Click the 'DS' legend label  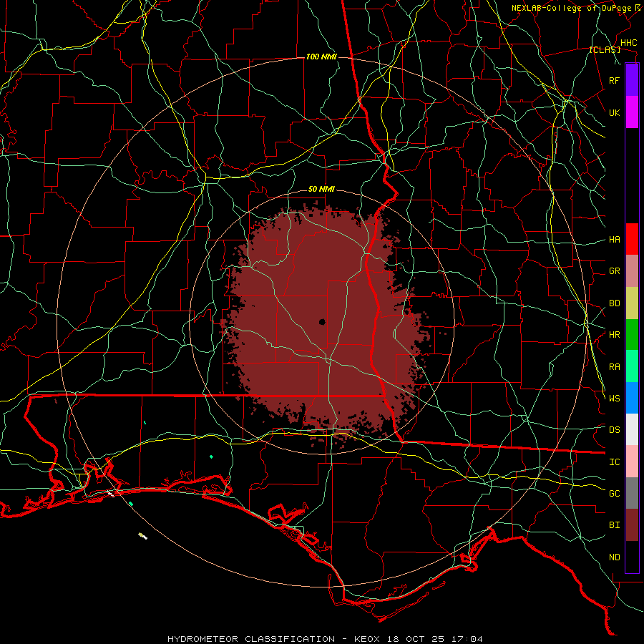[615, 430]
